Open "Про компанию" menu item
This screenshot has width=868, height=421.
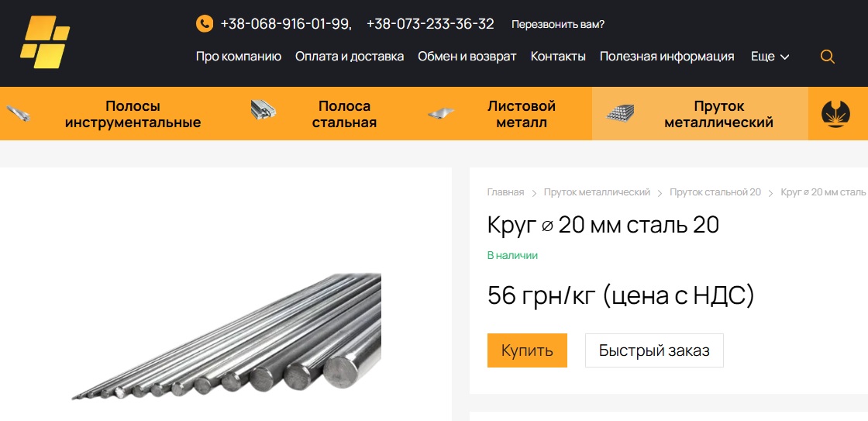(239, 57)
